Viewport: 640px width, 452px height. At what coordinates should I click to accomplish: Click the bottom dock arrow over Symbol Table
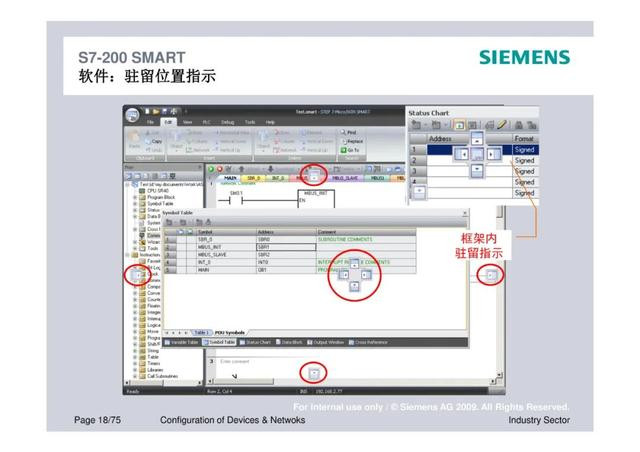click(x=354, y=286)
